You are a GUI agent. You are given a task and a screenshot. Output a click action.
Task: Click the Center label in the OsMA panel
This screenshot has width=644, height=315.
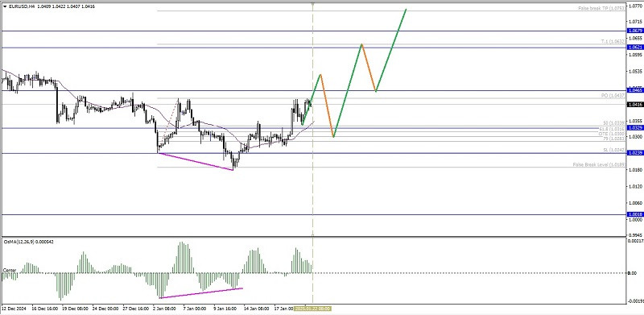pos(10,270)
